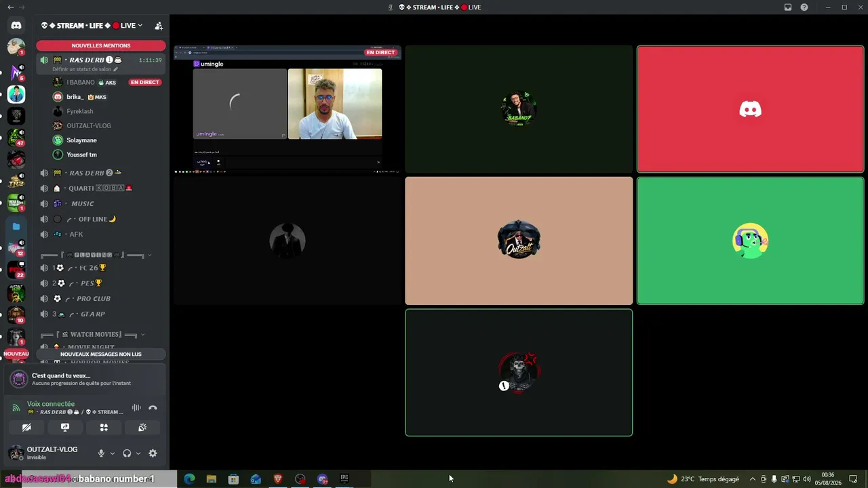Screen dimensions: 868x488
Task: Select user !BABANO in voice list
Action: pos(107,82)
